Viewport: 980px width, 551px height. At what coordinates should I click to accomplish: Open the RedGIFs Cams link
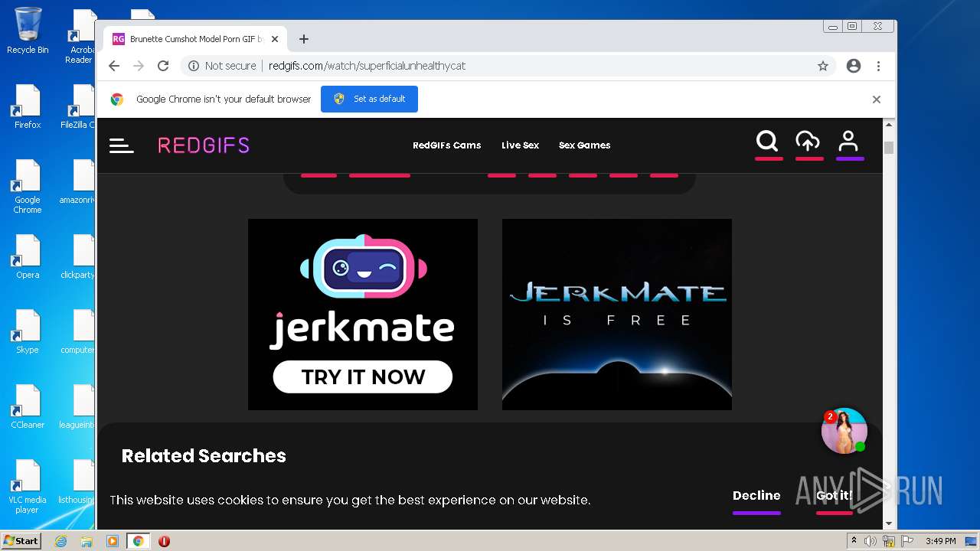click(446, 145)
